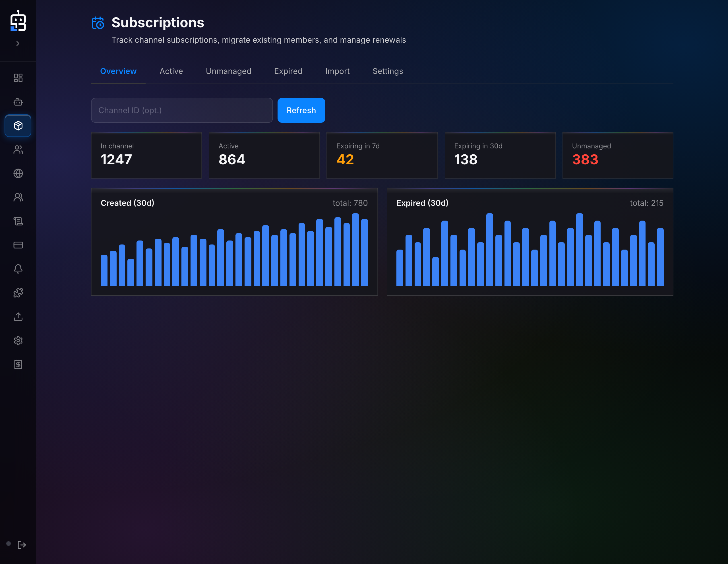Open the gear settings icon in sidebar
728x564 pixels.
pyautogui.click(x=18, y=341)
